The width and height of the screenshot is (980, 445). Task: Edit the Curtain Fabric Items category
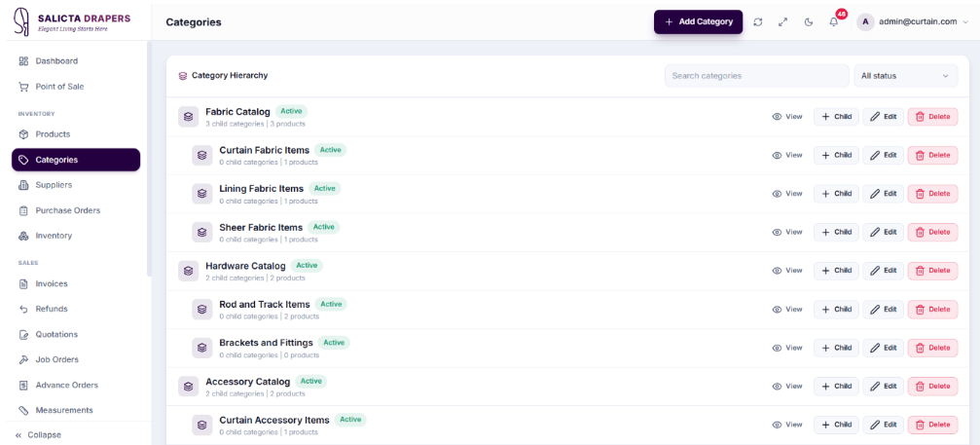[883, 155]
